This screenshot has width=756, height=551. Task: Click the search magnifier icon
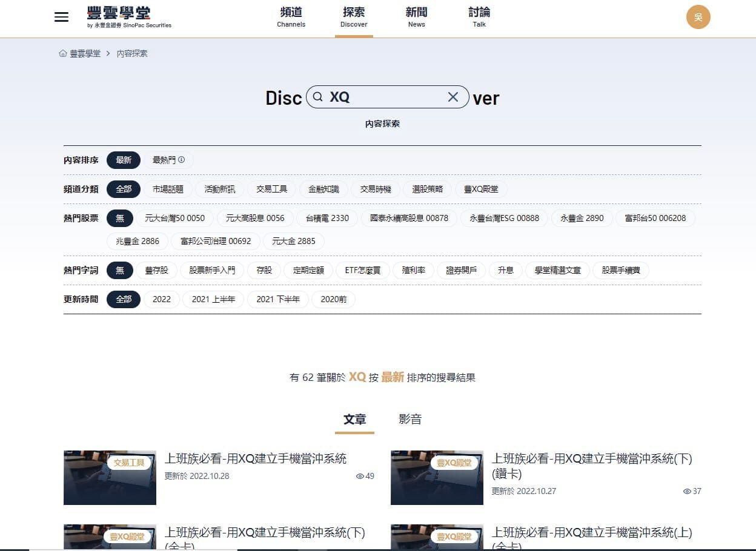[x=318, y=97]
